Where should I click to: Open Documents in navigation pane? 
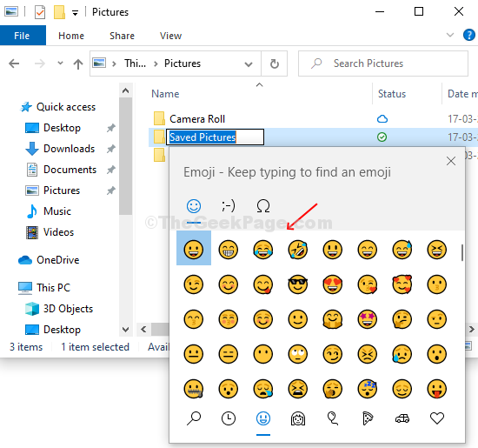(x=70, y=170)
